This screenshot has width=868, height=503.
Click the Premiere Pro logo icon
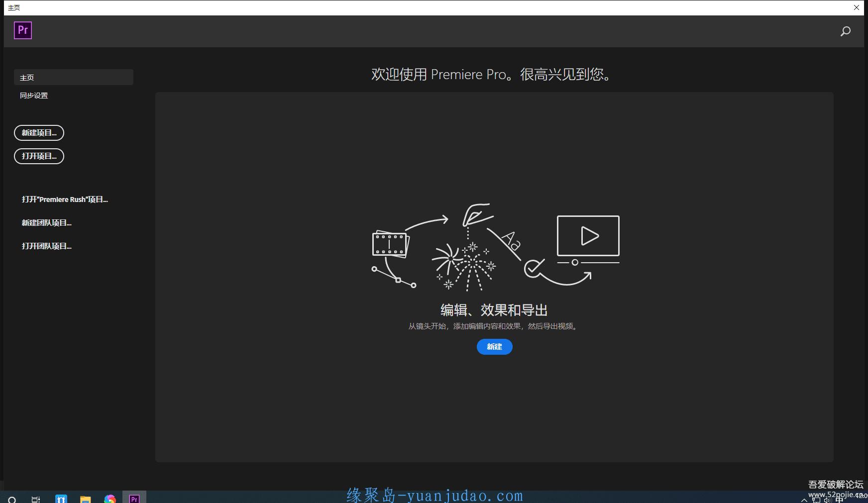pos(23,30)
